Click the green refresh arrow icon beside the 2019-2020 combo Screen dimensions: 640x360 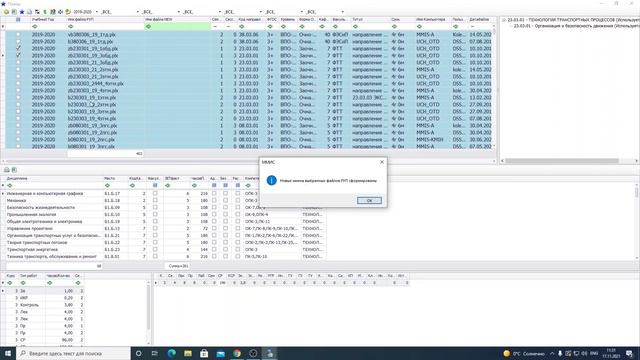pyautogui.click(x=68, y=12)
